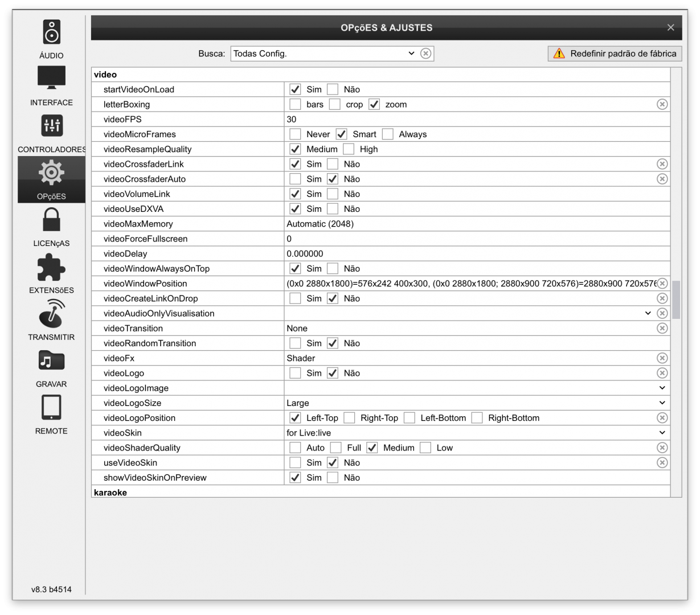Reset videoAudioOnlyVisualisation row to default
Viewport: 700px width, 615px height.
(662, 313)
